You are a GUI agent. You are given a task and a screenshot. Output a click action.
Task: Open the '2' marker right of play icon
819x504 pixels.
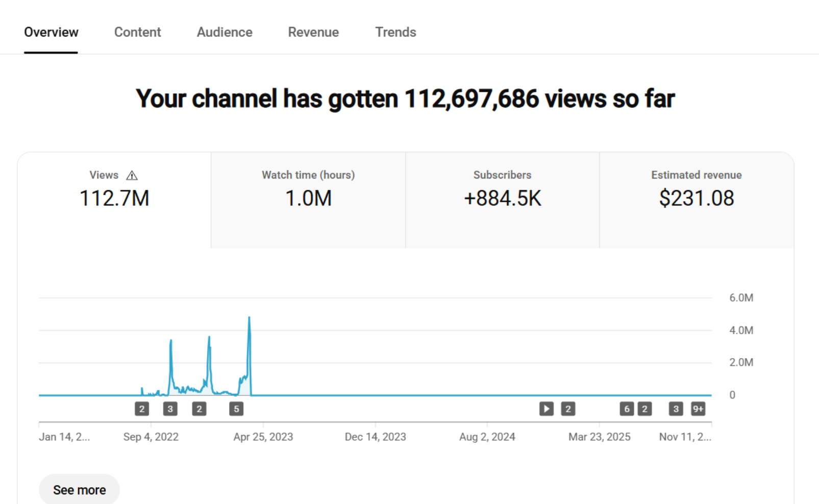(x=568, y=409)
